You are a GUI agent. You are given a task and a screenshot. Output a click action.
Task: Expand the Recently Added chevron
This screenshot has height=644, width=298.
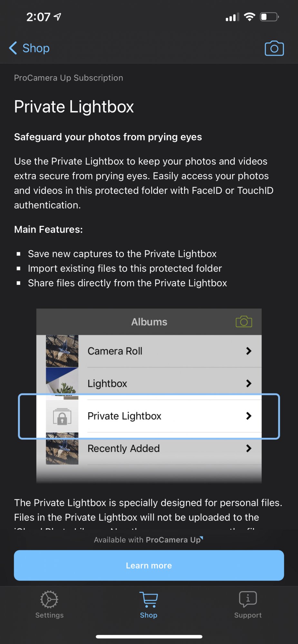[248, 448]
